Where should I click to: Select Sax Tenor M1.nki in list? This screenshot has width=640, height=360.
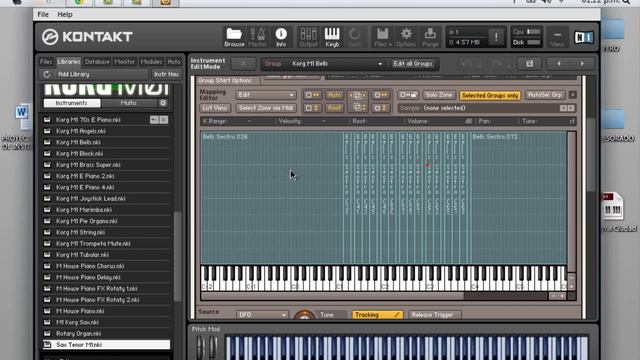click(106, 344)
